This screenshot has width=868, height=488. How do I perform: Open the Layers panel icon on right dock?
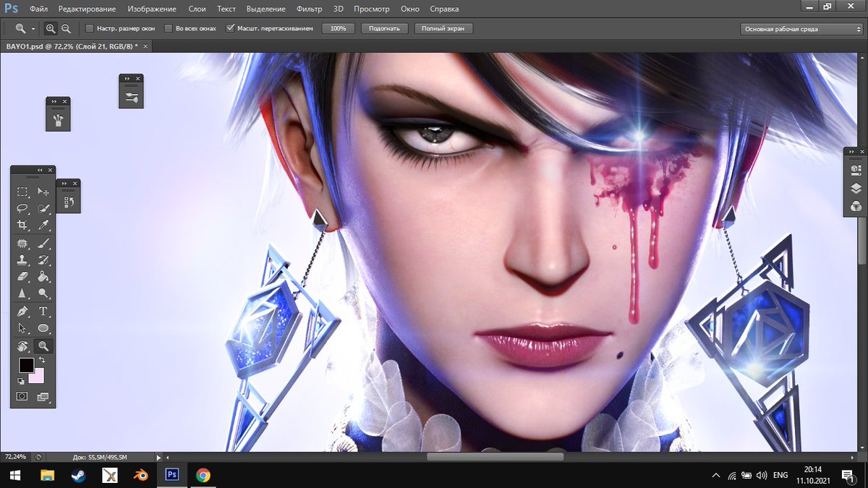pyautogui.click(x=856, y=189)
